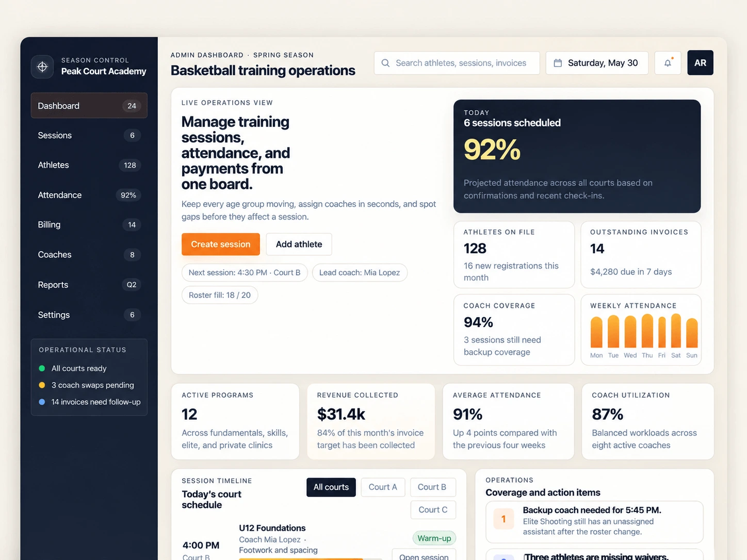Go to Settings in the sidebar
This screenshot has width=747, height=560.
point(89,315)
